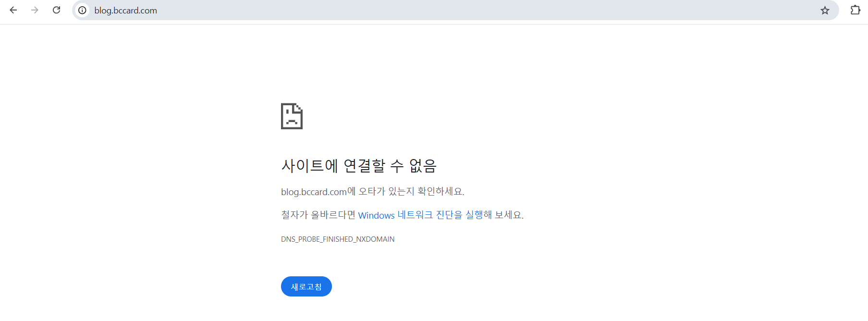Click the text blog.bccard.com에 오타가 있는지 확인하세요

pos(373,191)
